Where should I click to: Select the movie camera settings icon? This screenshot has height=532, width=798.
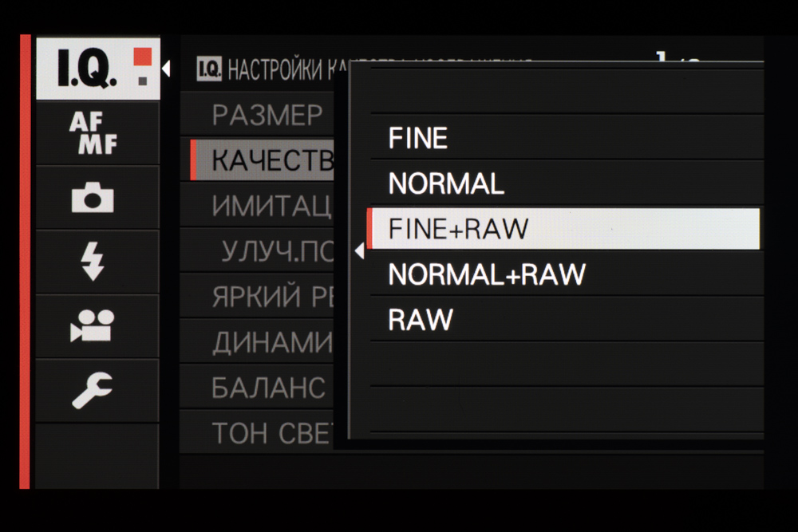coord(93,325)
